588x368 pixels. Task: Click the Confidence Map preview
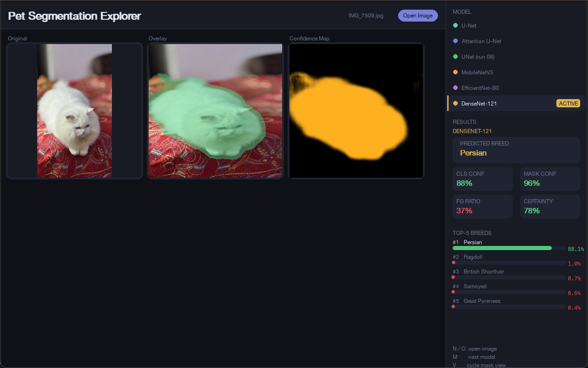click(356, 111)
